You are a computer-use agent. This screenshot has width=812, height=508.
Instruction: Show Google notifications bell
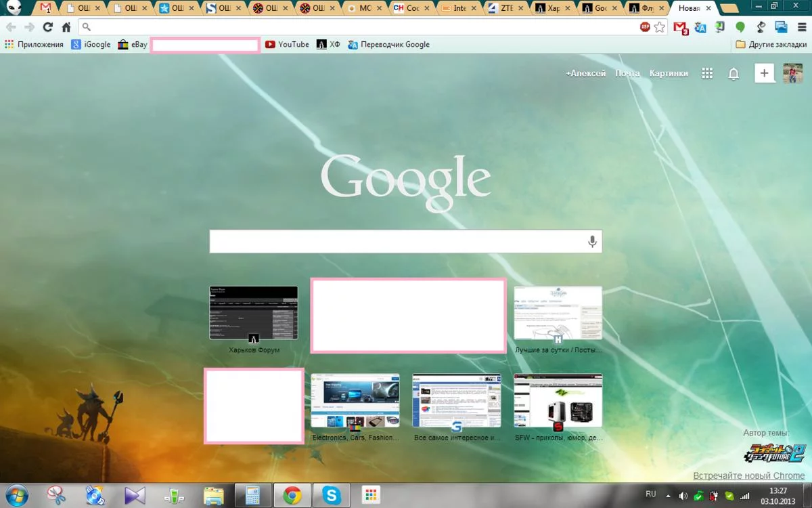[x=734, y=74]
